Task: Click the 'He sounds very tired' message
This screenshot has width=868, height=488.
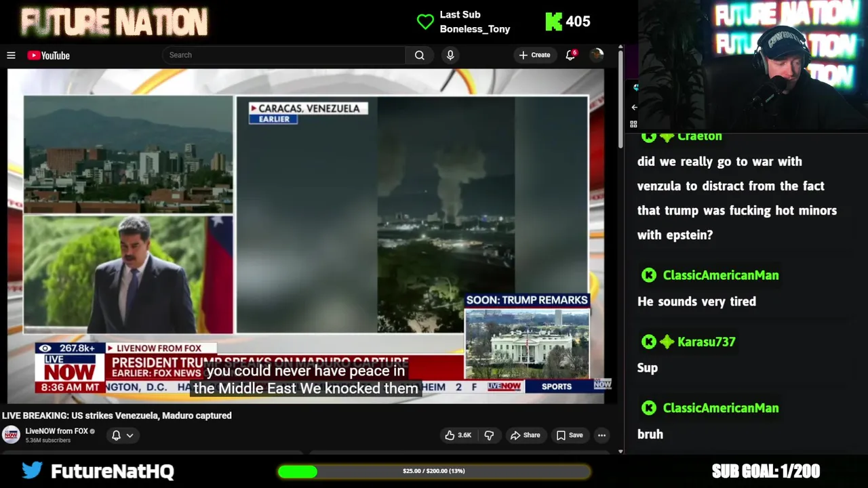Action: click(x=696, y=302)
